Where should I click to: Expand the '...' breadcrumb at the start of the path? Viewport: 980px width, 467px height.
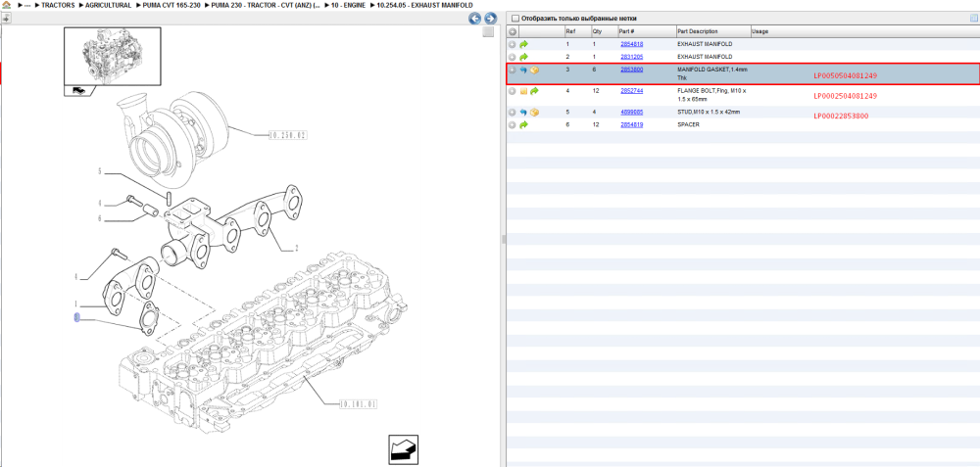[27, 5]
